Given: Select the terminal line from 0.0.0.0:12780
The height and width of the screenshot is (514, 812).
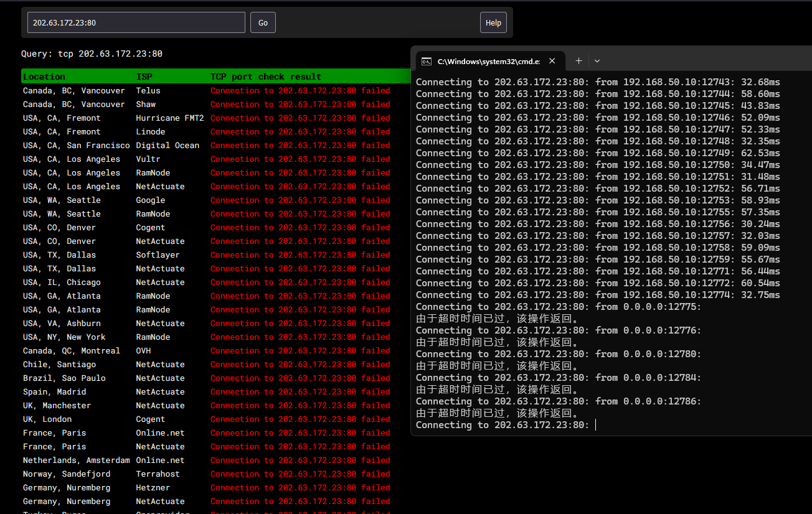Looking at the screenshot, I should (x=559, y=354).
